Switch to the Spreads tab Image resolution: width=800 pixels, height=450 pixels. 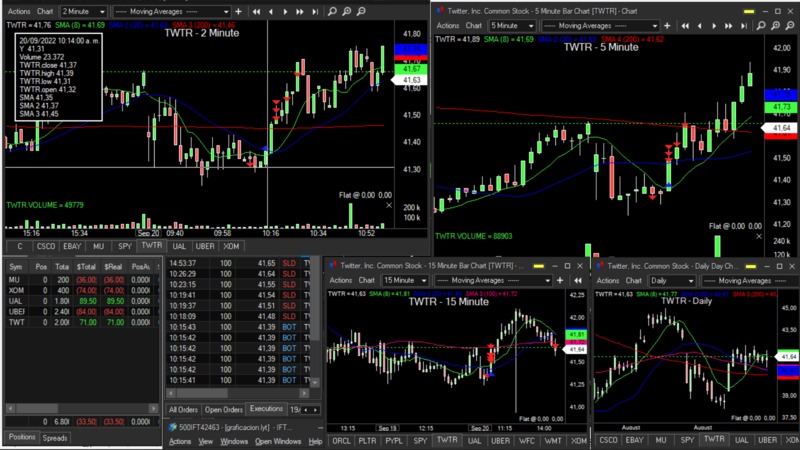coord(55,438)
